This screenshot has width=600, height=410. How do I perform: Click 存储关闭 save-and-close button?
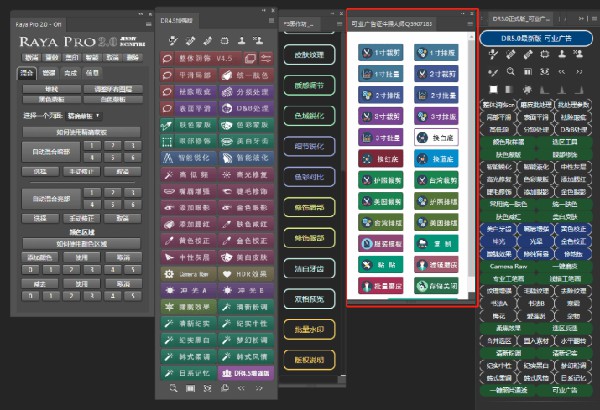pos(436,286)
